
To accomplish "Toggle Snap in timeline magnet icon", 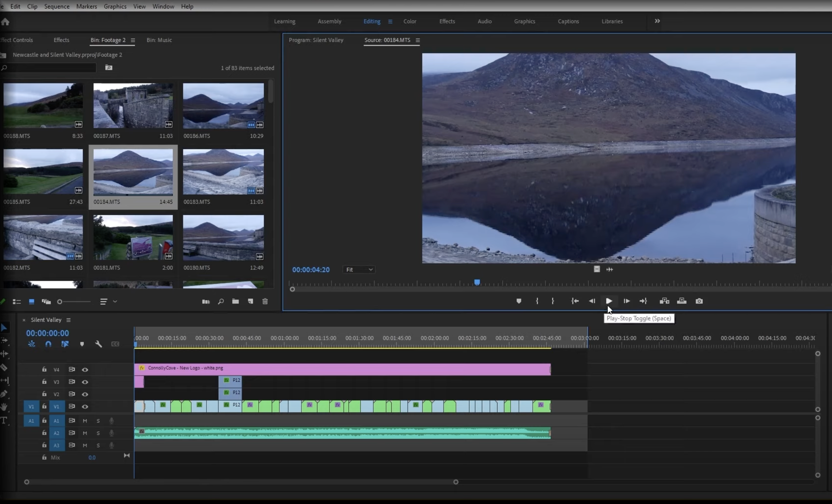I will pos(48,344).
